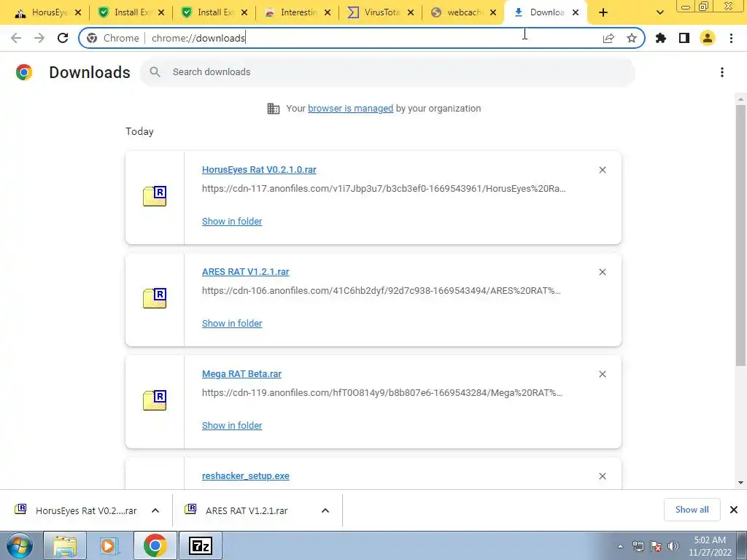Open the Downloads page more actions menu
The height and width of the screenshot is (560, 747).
[722, 72]
